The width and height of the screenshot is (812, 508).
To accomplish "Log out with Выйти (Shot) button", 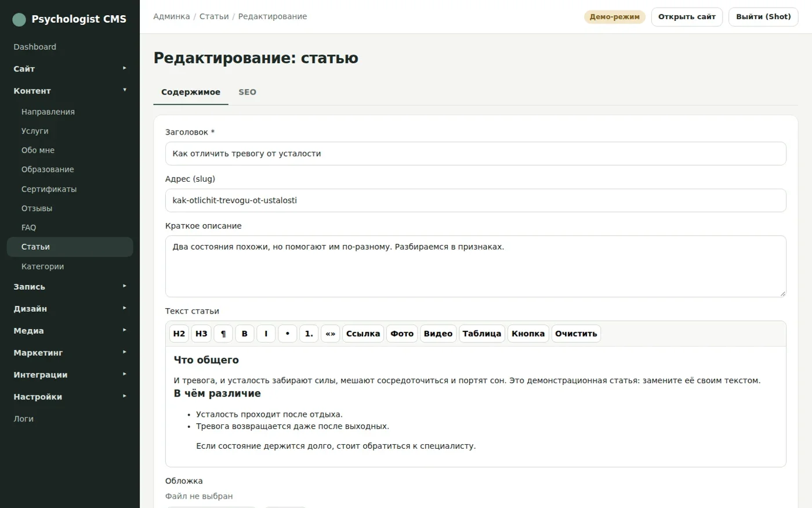I will pyautogui.click(x=763, y=17).
